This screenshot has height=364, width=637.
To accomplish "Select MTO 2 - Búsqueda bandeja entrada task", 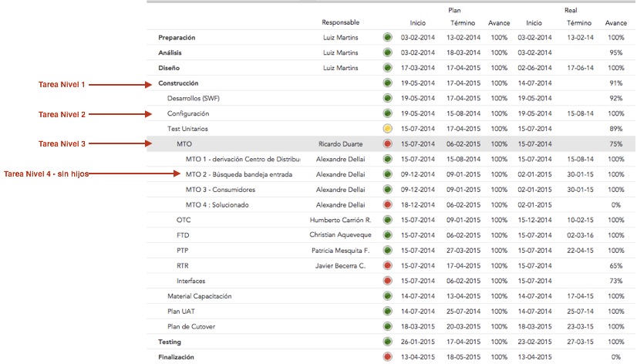I will coord(238,174).
